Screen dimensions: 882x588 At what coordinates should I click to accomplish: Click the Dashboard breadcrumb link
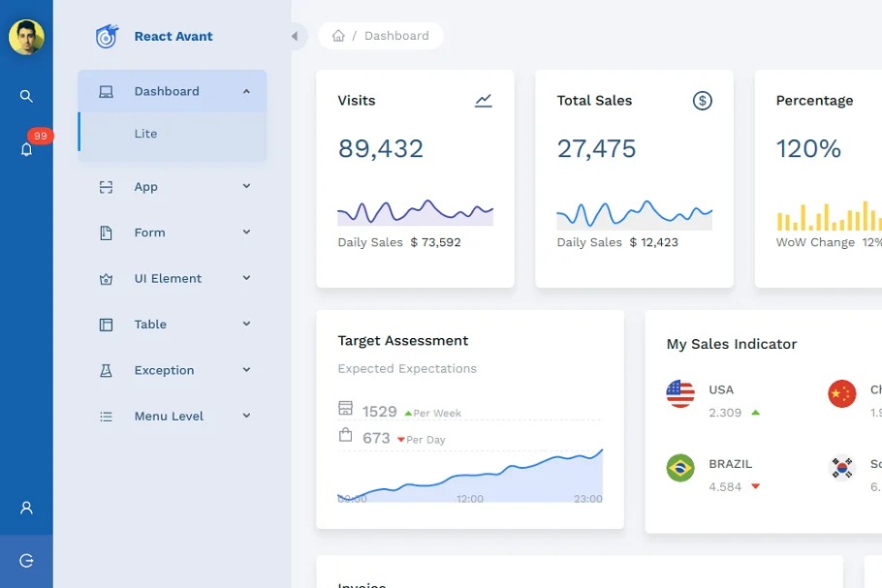pos(396,36)
